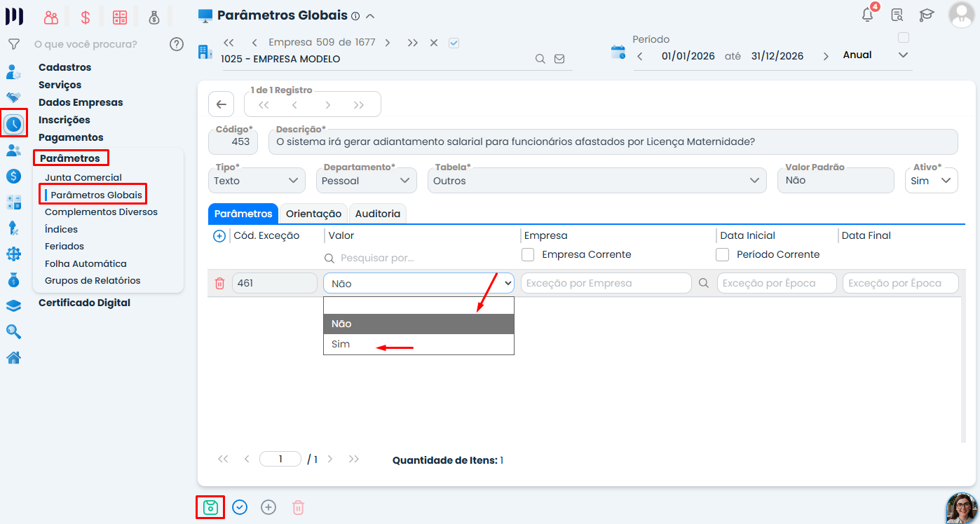Expand the Cadastros menu section
The width and height of the screenshot is (980, 524).
pos(65,67)
